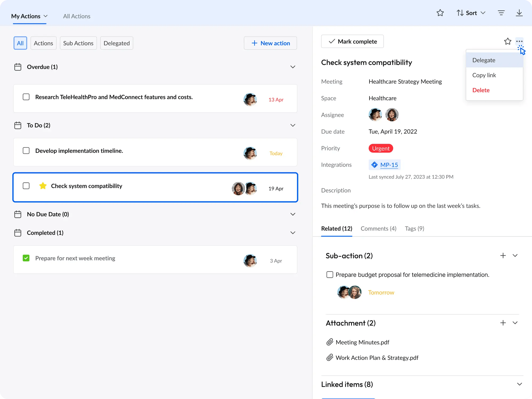The image size is (532, 399).
Task: Select Delegate from the context menu
Action: click(x=484, y=60)
